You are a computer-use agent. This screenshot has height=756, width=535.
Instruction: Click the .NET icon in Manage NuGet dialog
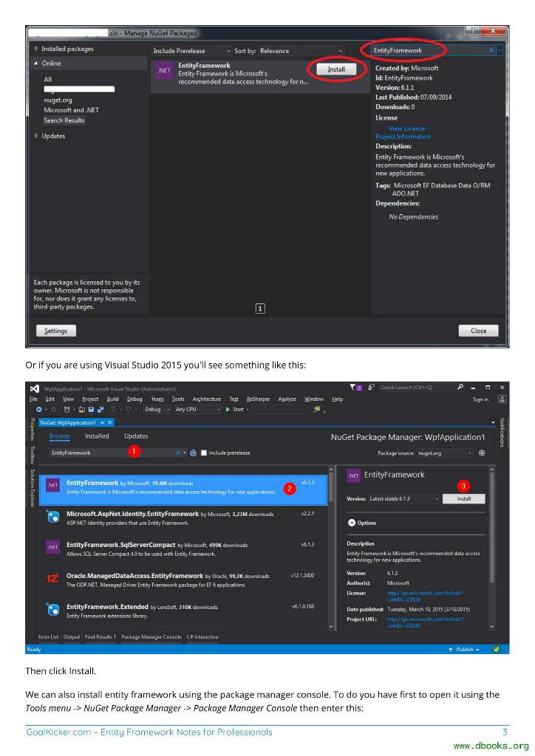(x=164, y=70)
